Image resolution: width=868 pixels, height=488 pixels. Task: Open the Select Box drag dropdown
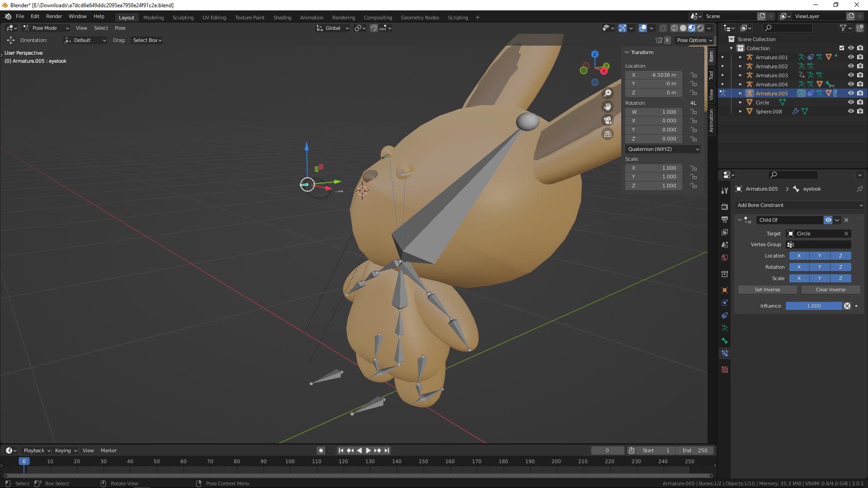[147, 40]
